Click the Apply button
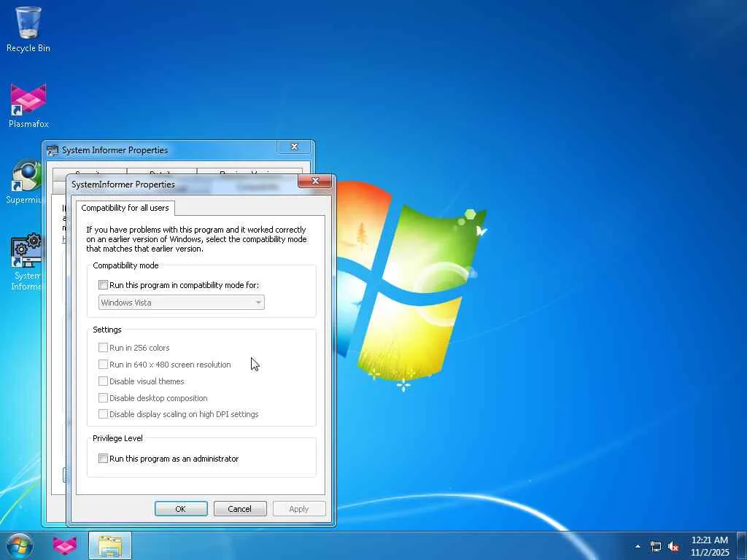 (298, 508)
